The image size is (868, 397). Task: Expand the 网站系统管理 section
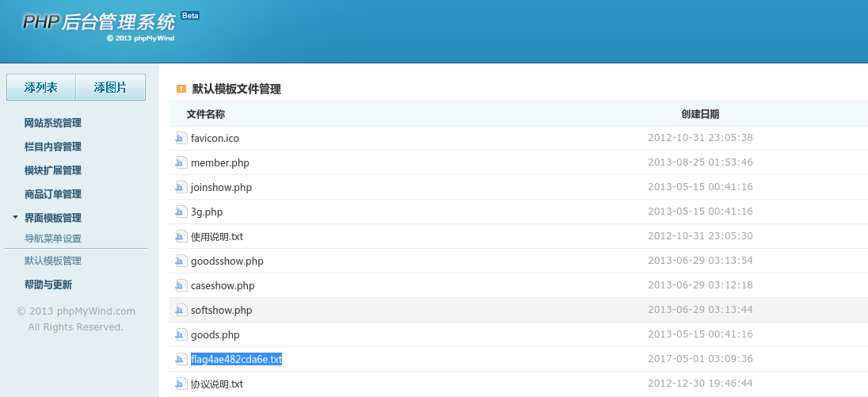point(53,123)
